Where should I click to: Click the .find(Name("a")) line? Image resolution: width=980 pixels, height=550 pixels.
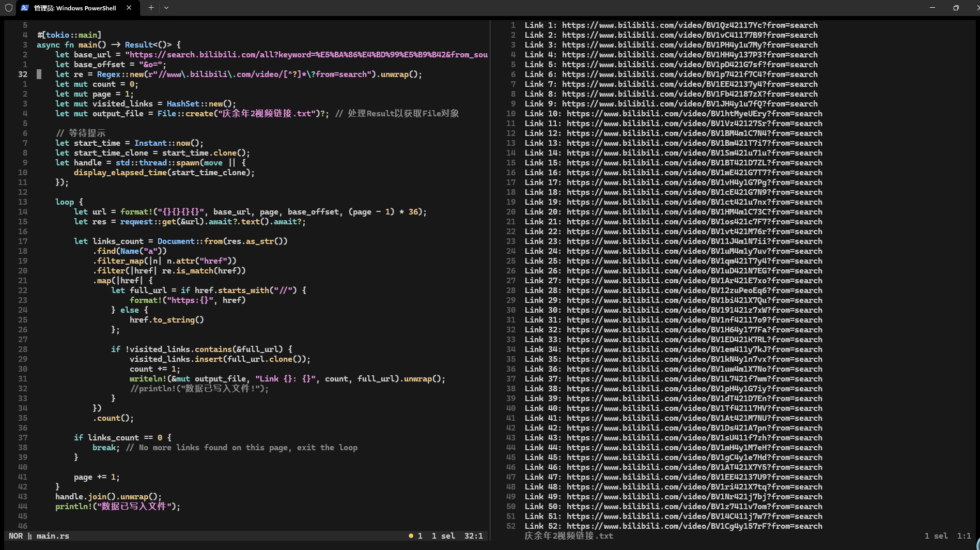click(130, 251)
